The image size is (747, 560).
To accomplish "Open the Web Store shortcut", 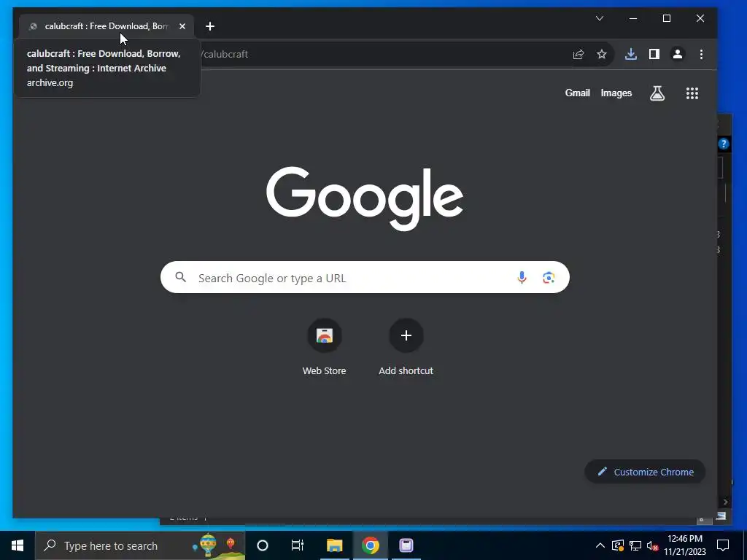I will (325, 347).
